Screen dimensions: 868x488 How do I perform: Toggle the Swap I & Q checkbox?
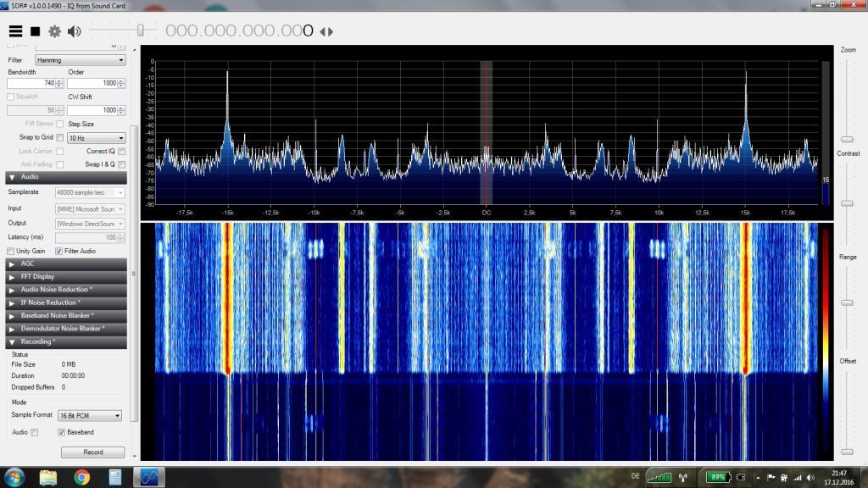tap(121, 164)
